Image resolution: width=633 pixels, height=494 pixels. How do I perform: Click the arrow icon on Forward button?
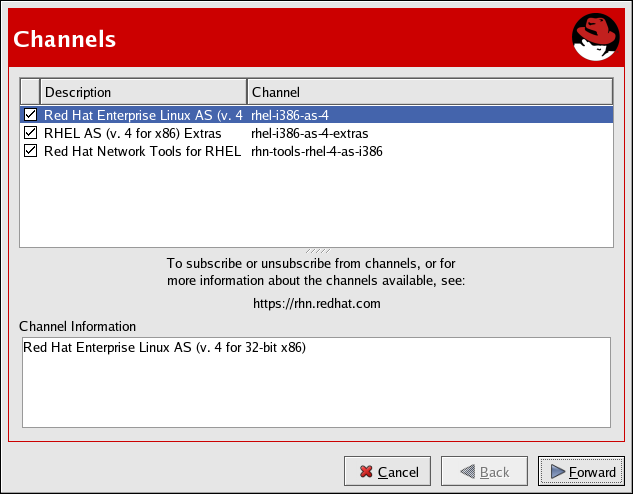coord(557,472)
